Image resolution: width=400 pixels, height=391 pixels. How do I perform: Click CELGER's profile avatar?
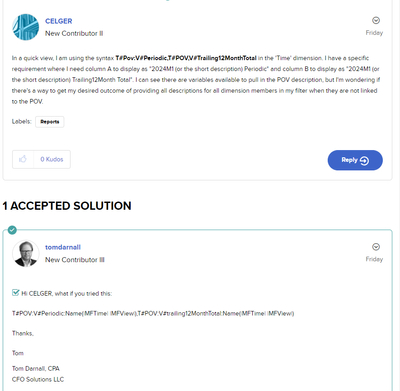(x=26, y=27)
